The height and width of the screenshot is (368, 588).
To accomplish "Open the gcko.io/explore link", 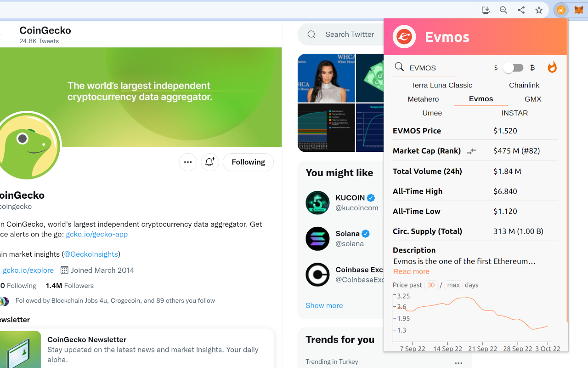I will click(28, 270).
